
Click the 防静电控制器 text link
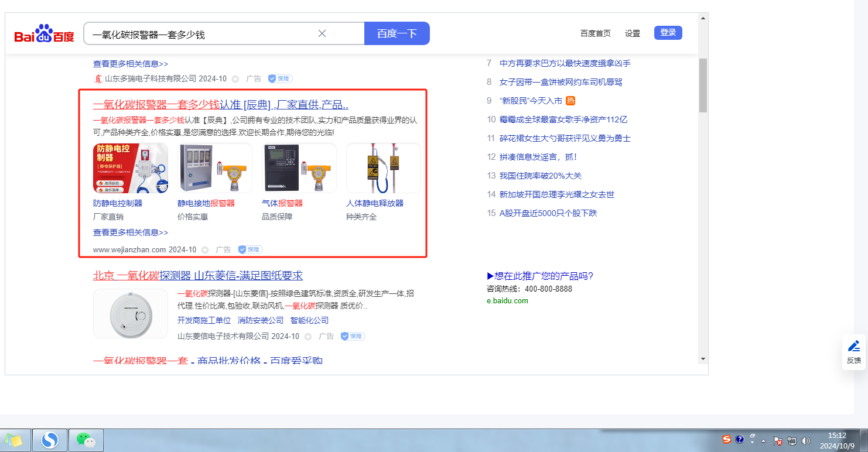(x=118, y=203)
